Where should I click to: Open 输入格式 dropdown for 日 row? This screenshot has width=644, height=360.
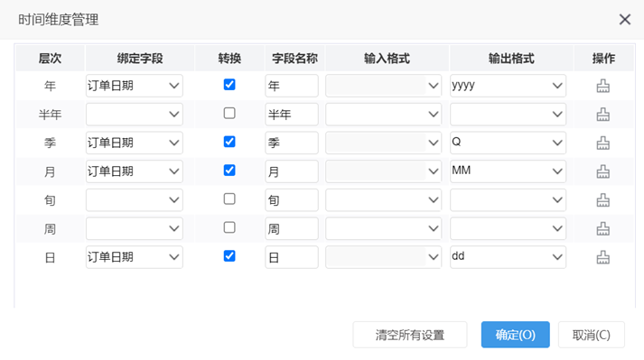(x=384, y=257)
